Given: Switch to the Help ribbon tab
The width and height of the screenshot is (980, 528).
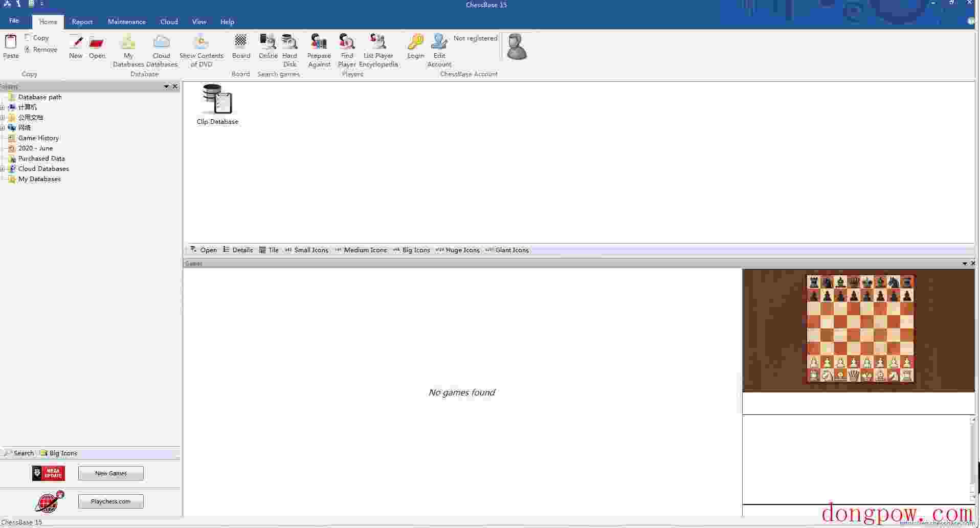Looking at the screenshot, I should [x=227, y=21].
